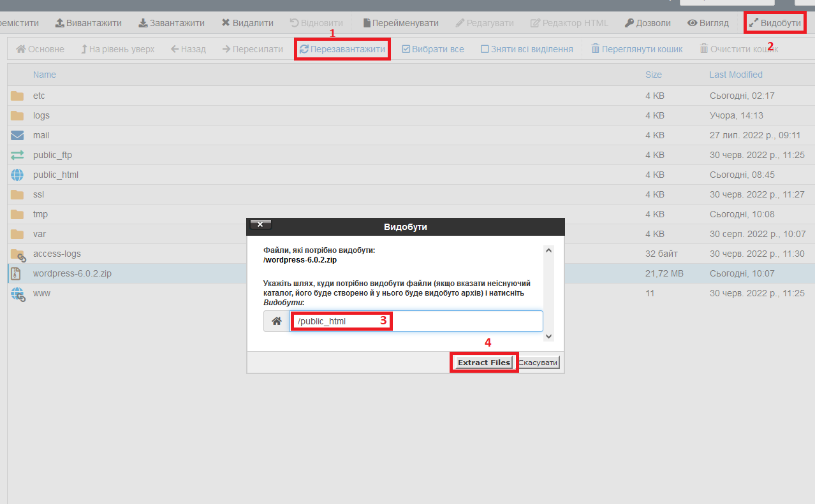Cancel extraction with Скасувати button
815x504 pixels.
click(x=538, y=363)
